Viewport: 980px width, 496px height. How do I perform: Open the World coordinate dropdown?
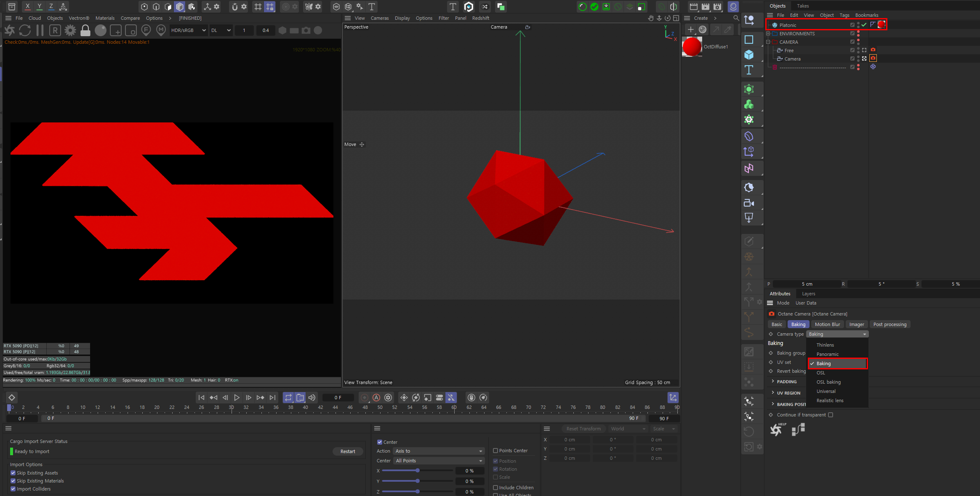coord(628,429)
